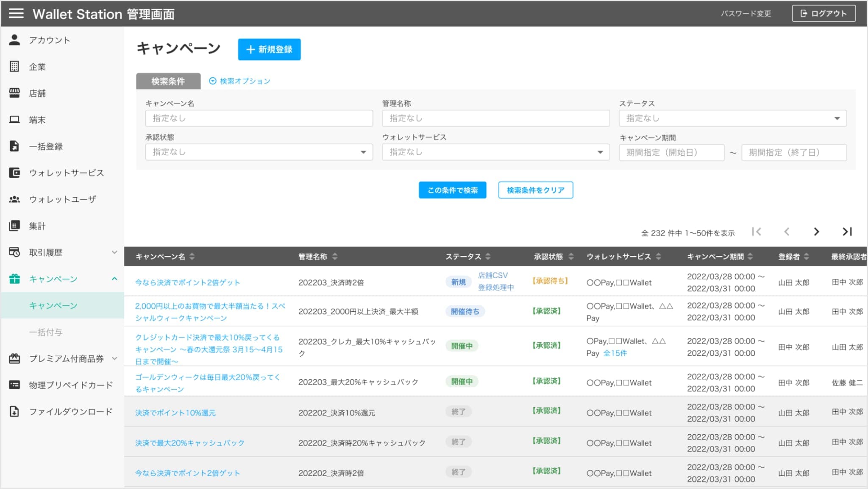The width and height of the screenshot is (868, 489).
Task: Go to the next results page
Action: coord(816,232)
